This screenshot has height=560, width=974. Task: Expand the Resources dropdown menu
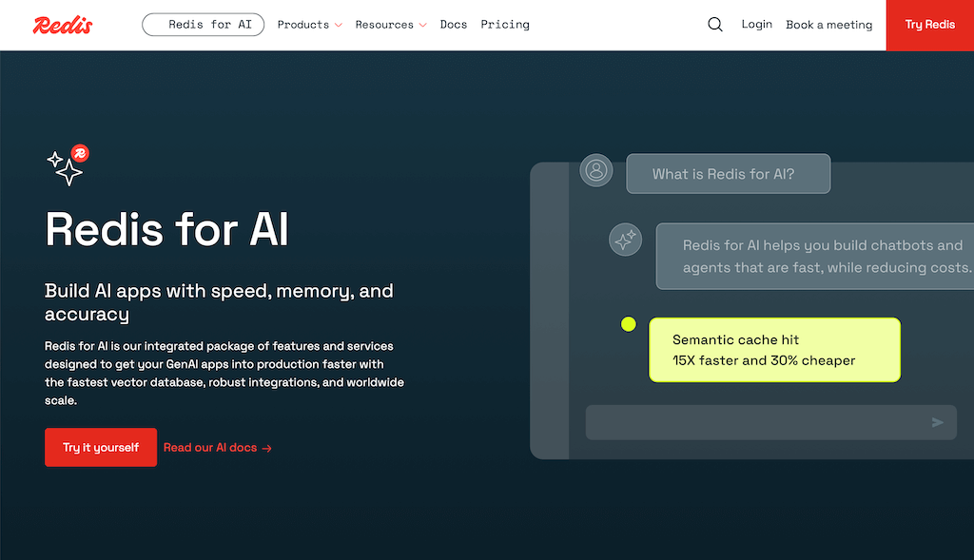click(x=390, y=25)
